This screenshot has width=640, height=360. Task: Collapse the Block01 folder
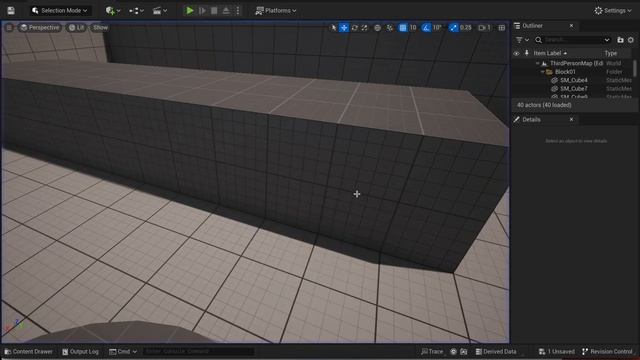[542, 72]
